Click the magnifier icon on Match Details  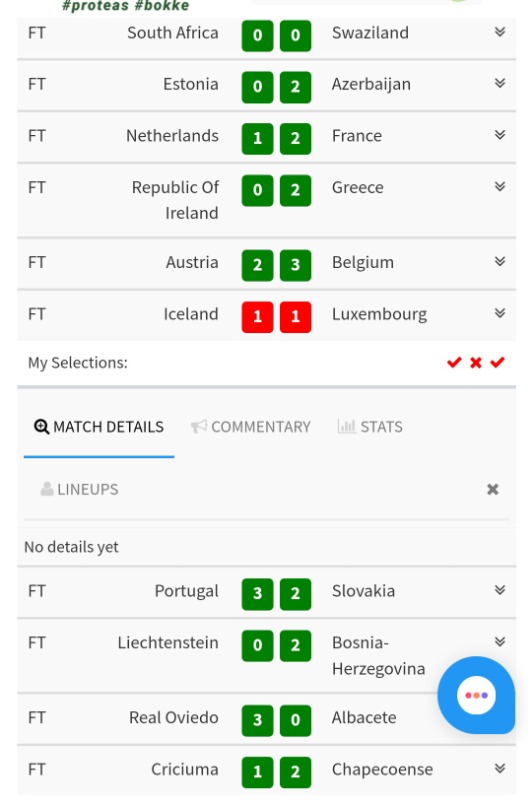(x=41, y=427)
